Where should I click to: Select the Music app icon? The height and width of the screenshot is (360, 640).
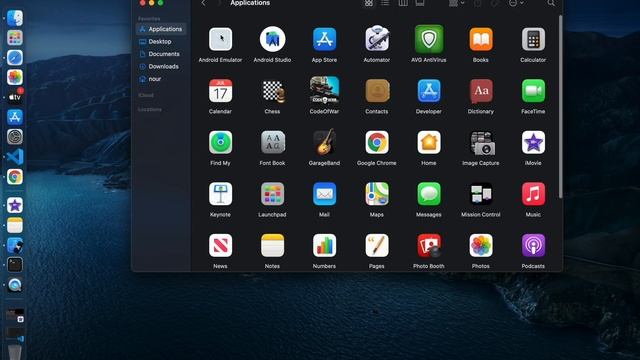click(533, 193)
